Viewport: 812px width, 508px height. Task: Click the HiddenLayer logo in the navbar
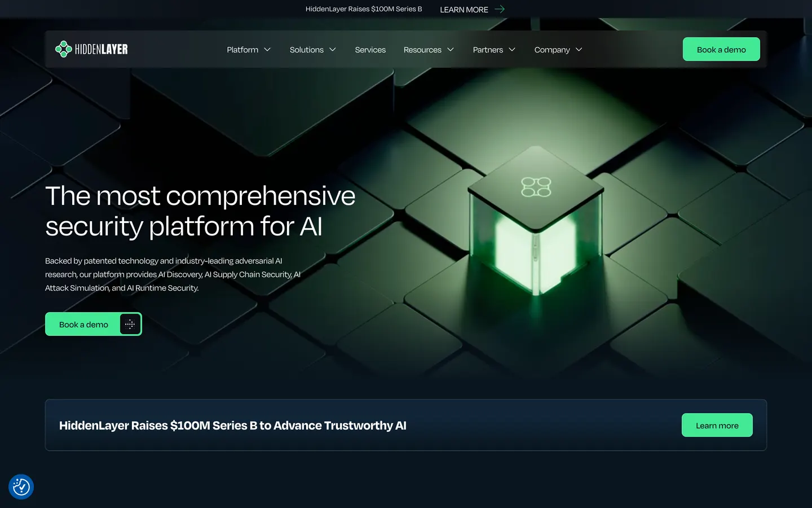91,49
